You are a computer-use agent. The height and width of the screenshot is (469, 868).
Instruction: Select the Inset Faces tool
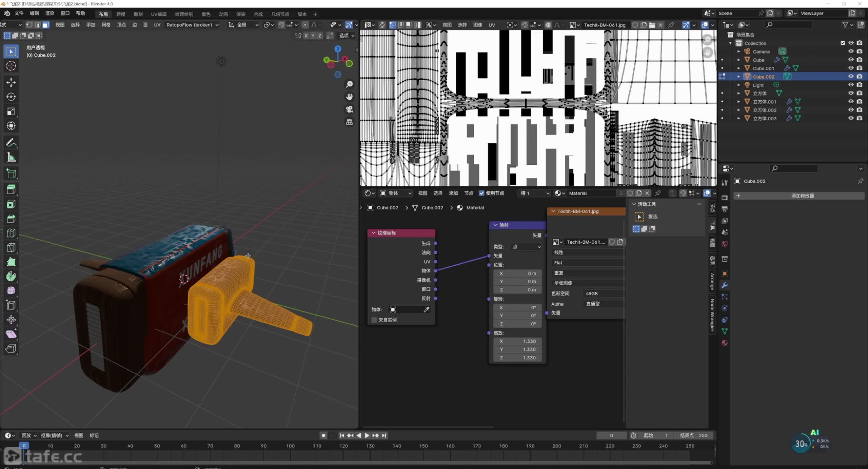[11, 204]
